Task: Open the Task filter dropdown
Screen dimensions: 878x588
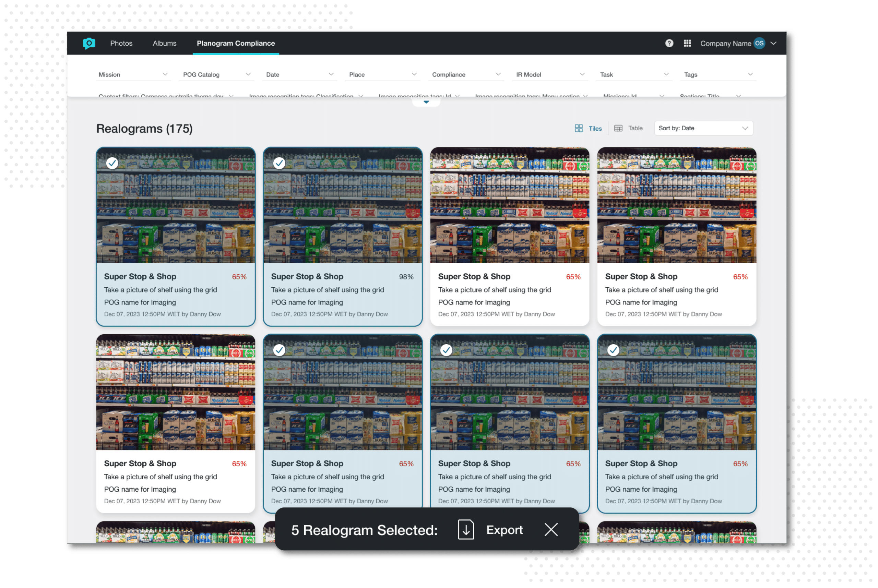Action: 634,75
